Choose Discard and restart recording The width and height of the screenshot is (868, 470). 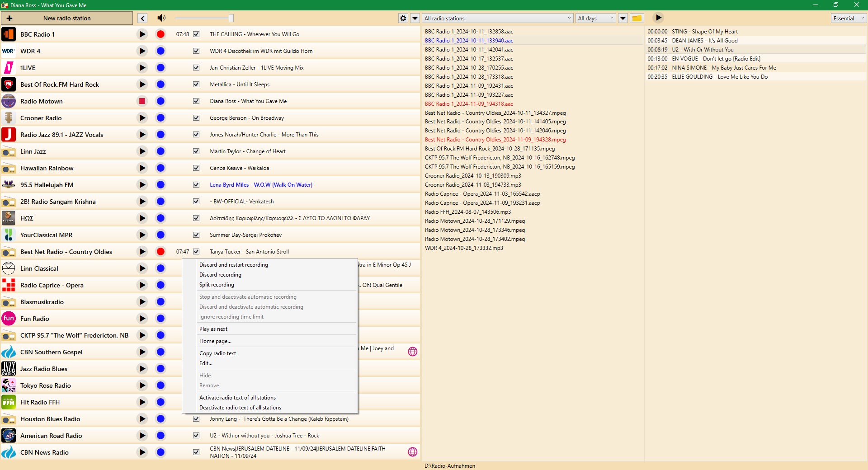pos(269,265)
